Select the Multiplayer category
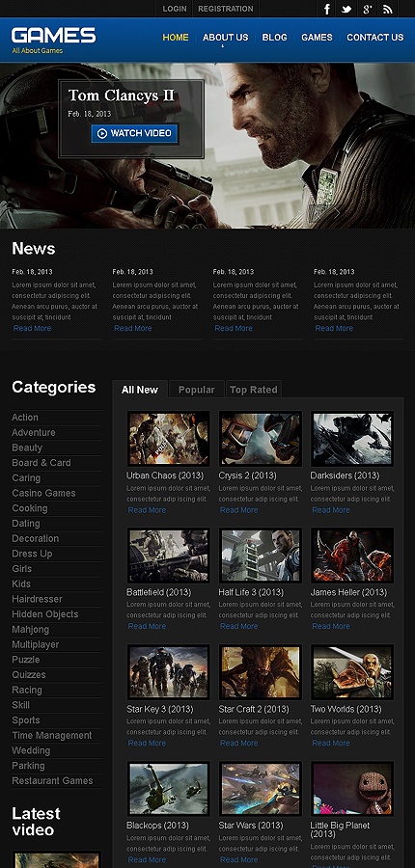 (x=36, y=644)
